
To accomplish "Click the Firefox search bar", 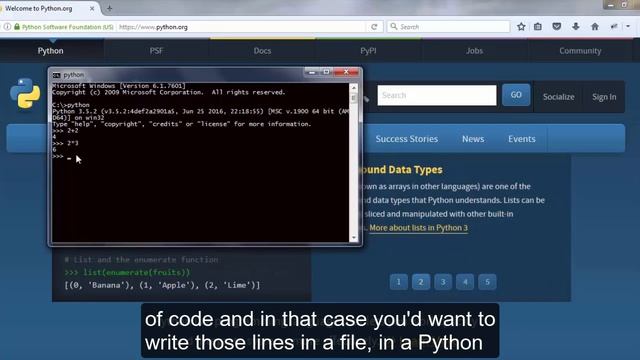I will click(x=448, y=27).
